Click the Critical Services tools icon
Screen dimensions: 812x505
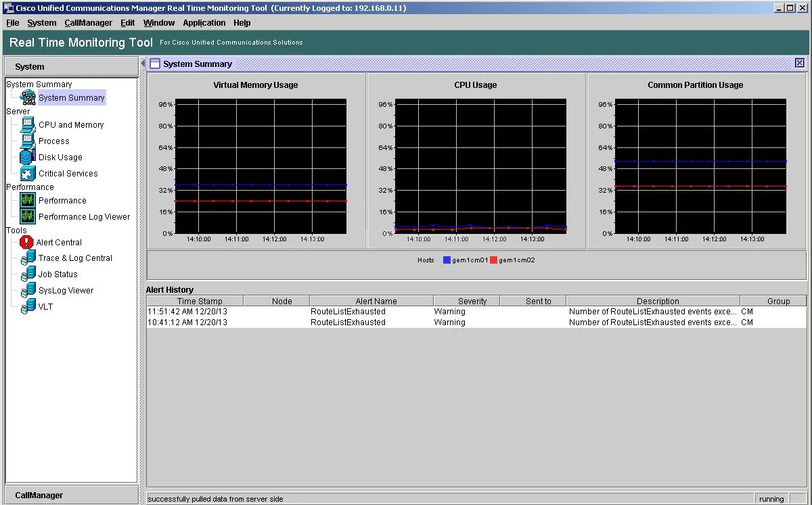pos(28,174)
